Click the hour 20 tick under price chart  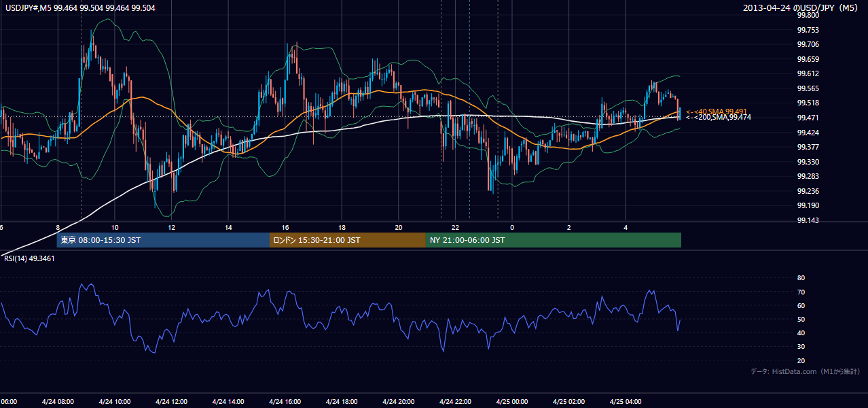click(399, 227)
